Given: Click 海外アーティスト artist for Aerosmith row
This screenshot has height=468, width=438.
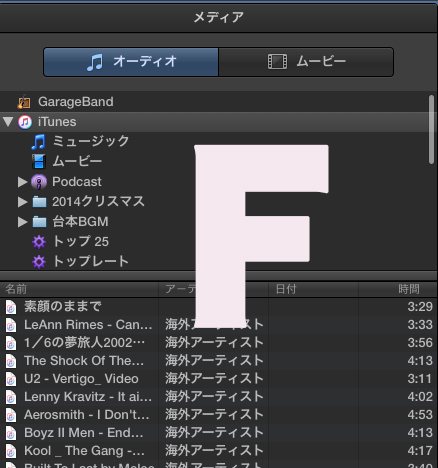Looking at the screenshot, I should click(214, 415).
